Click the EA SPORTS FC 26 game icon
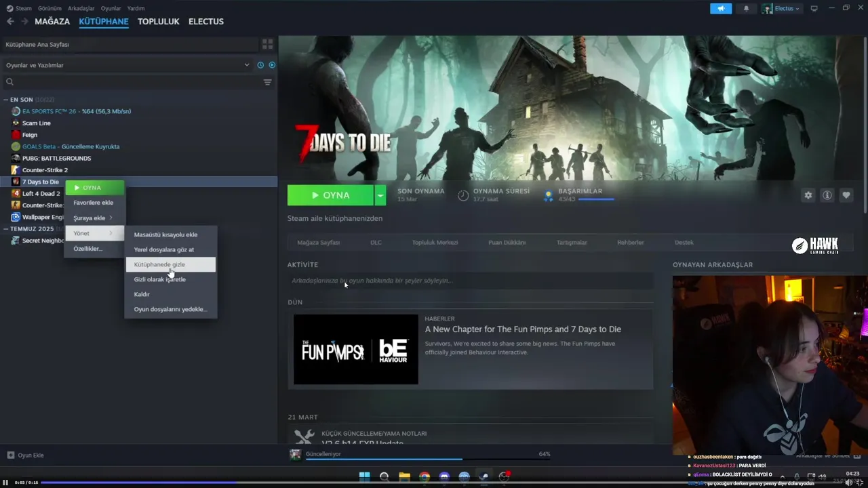Screen dimensions: 868x488 point(16,111)
